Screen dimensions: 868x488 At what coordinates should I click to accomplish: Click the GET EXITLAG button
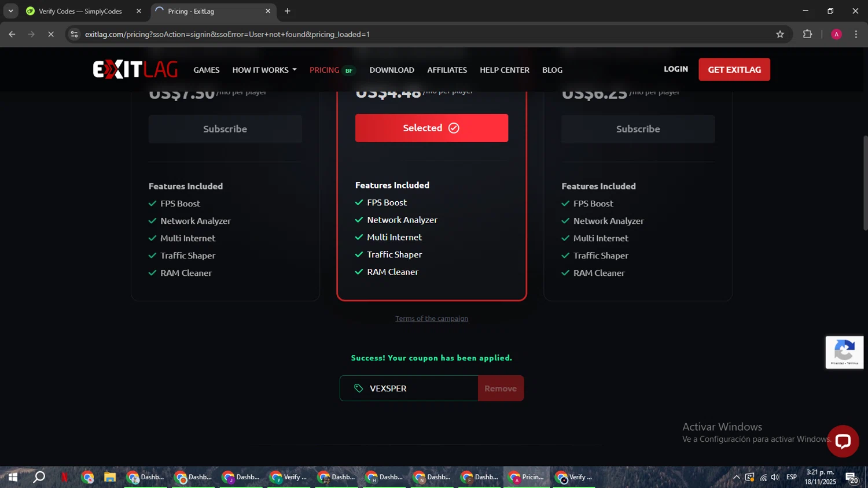[734, 69]
